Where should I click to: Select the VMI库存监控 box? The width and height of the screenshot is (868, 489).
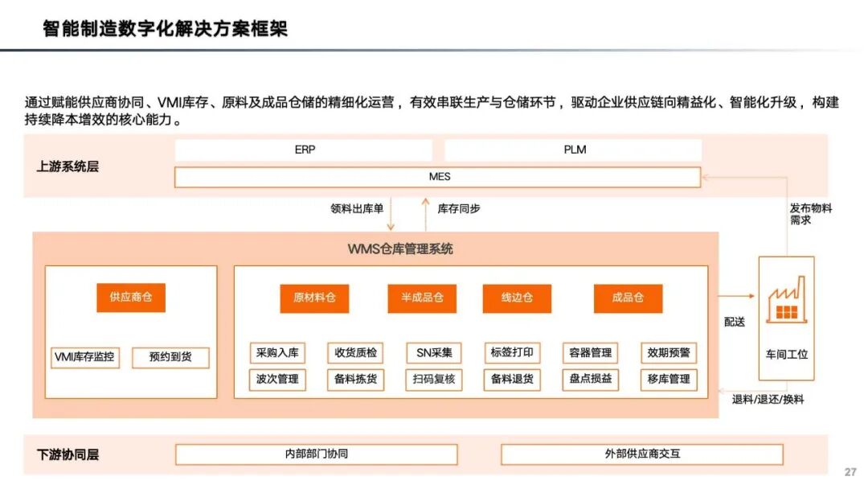coord(84,357)
